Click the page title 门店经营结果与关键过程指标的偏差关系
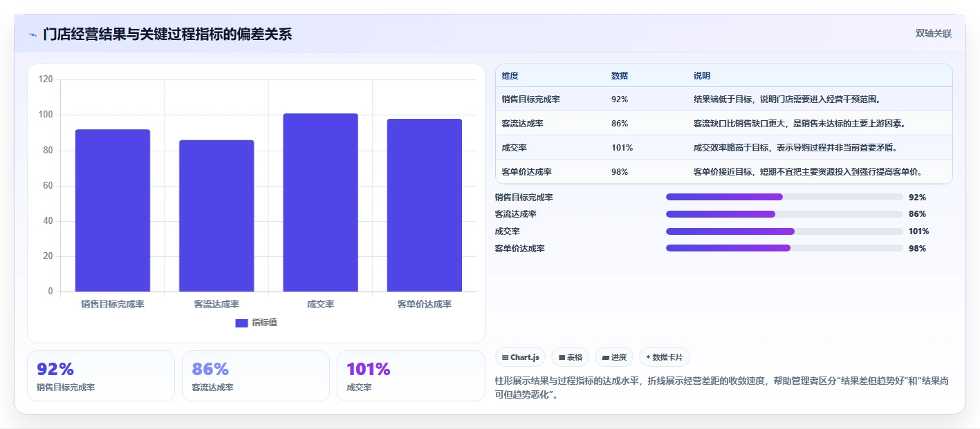 point(167,34)
